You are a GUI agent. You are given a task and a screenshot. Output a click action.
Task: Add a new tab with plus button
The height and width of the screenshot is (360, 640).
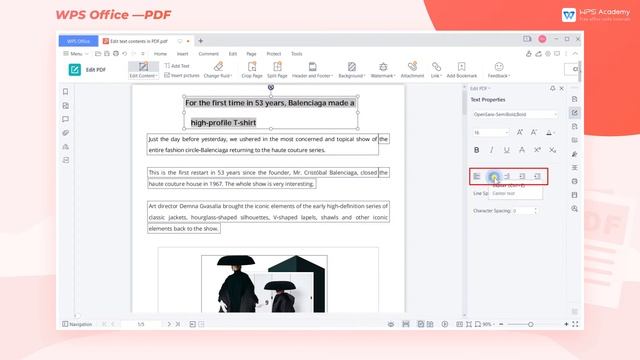point(200,41)
